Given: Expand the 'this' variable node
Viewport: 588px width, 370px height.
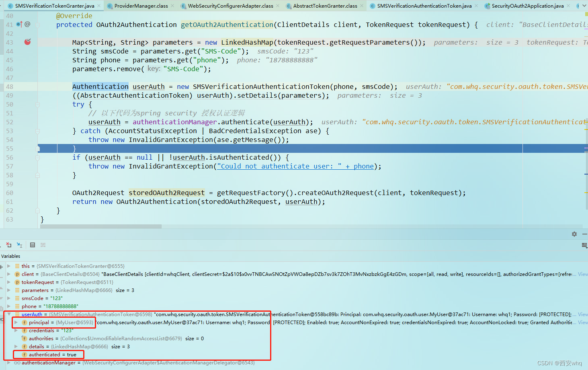Looking at the screenshot, I should (x=9, y=266).
